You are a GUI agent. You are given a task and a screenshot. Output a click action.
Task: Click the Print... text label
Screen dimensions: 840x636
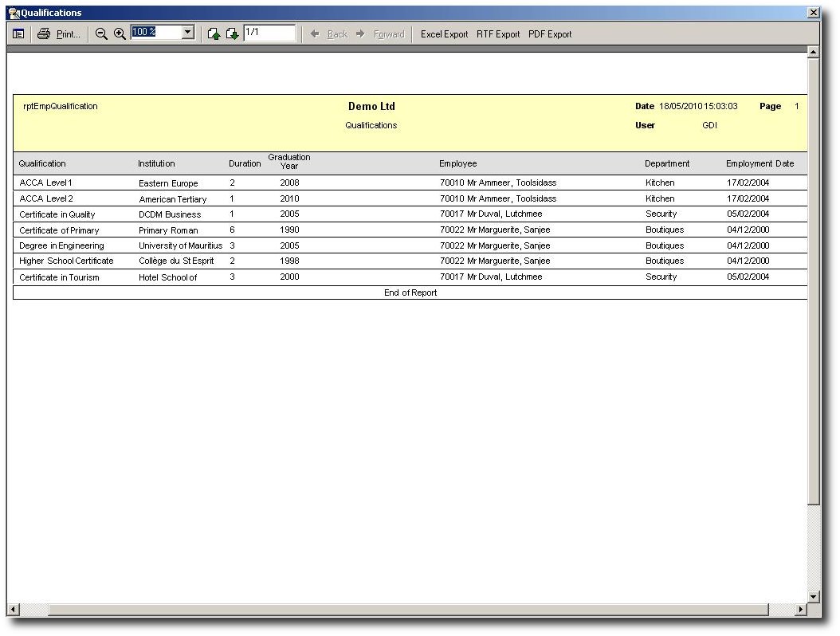(69, 34)
